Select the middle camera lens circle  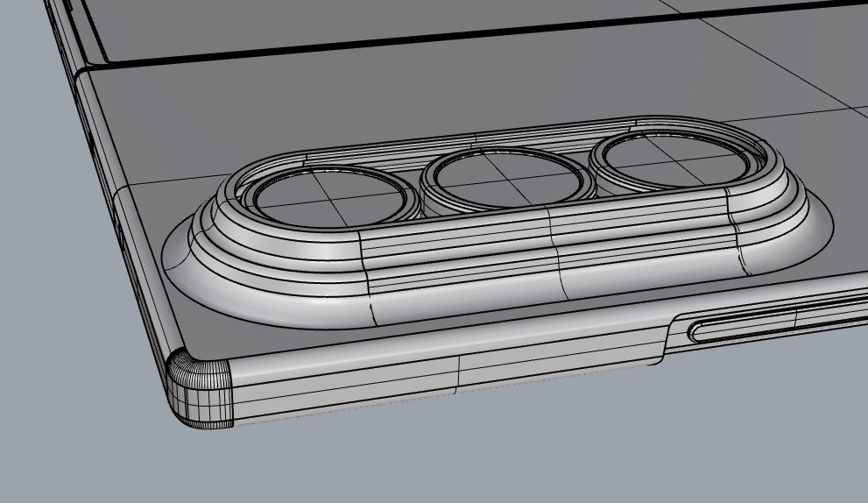click(x=504, y=181)
